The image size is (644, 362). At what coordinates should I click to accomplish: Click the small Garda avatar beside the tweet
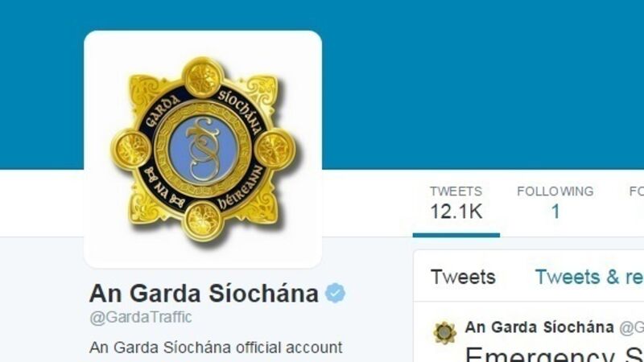[x=445, y=332]
